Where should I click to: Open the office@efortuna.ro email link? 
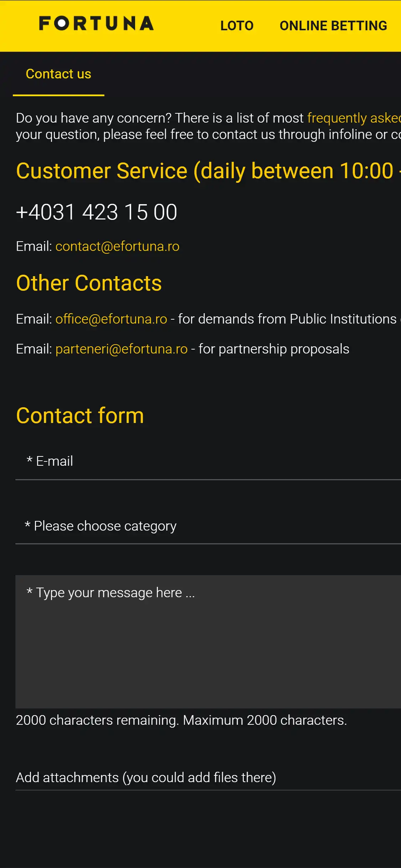click(x=111, y=319)
